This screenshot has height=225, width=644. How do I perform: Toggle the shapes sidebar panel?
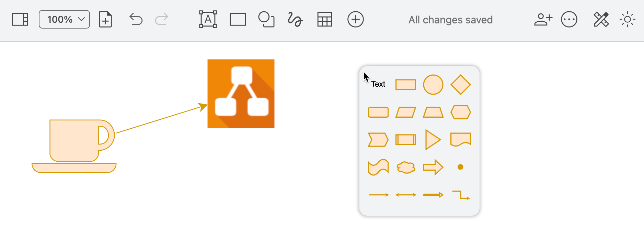coord(20,19)
